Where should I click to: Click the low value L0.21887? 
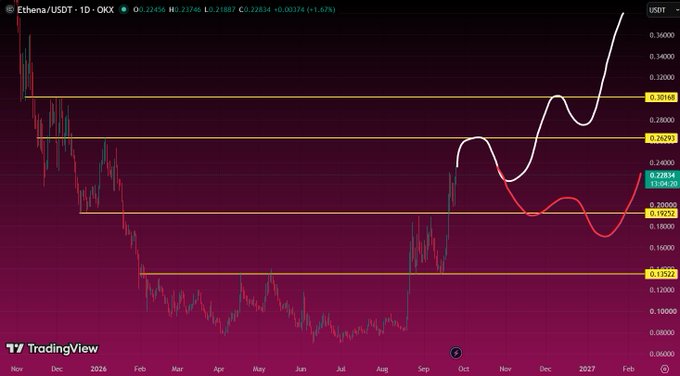pyautogui.click(x=220, y=10)
